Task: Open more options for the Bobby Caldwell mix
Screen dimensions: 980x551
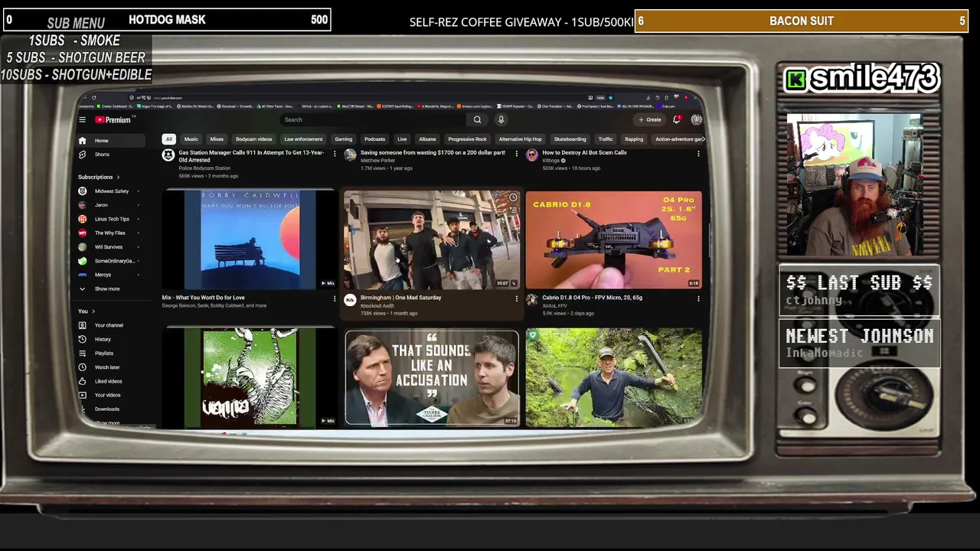Action: [x=335, y=298]
